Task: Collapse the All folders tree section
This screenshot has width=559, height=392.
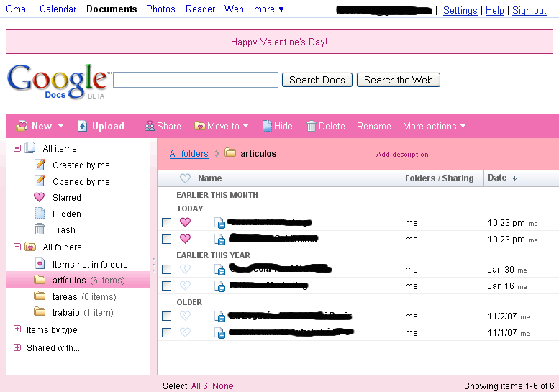Action: click(17, 246)
